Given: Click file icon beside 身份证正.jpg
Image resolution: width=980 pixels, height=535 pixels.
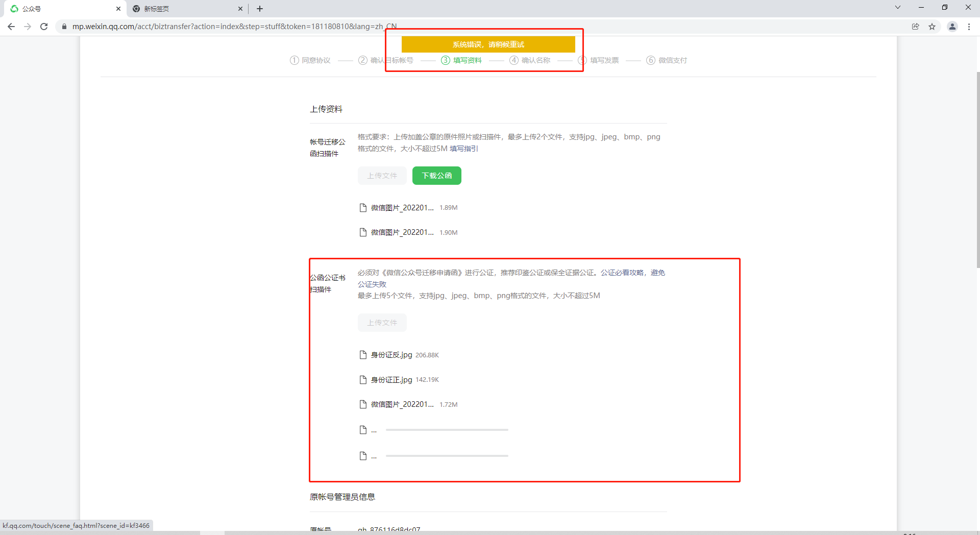Looking at the screenshot, I should [363, 380].
